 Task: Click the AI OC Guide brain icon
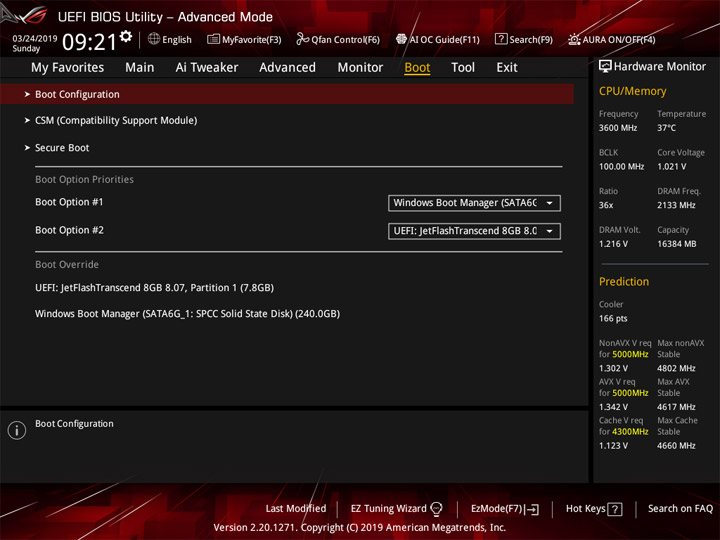(x=401, y=39)
